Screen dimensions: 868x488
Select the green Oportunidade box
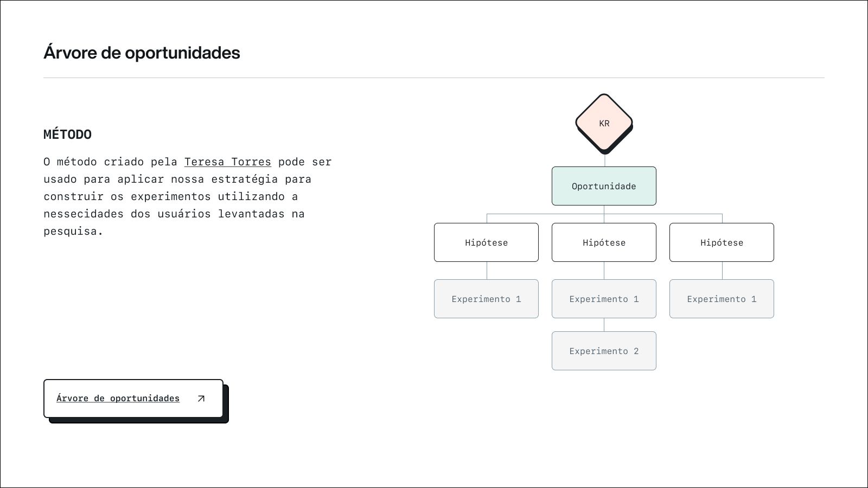(604, 186)
